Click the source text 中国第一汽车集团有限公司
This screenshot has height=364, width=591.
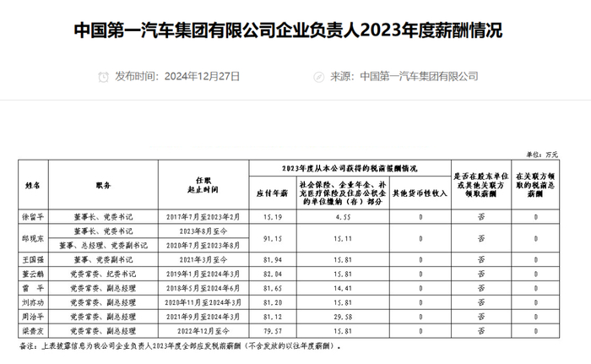[x=419, y=77]
